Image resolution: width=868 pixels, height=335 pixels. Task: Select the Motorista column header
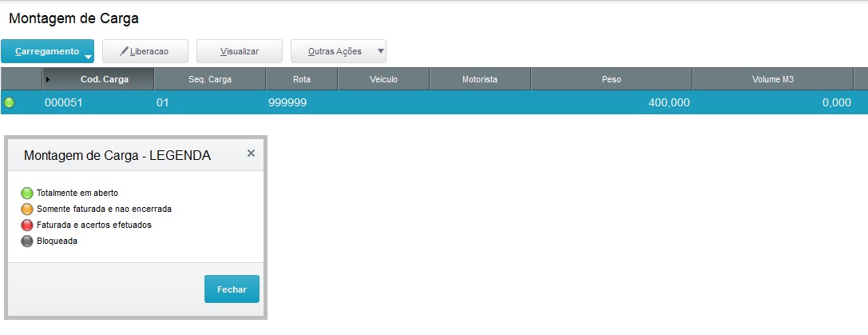click(x=480, y=79)
